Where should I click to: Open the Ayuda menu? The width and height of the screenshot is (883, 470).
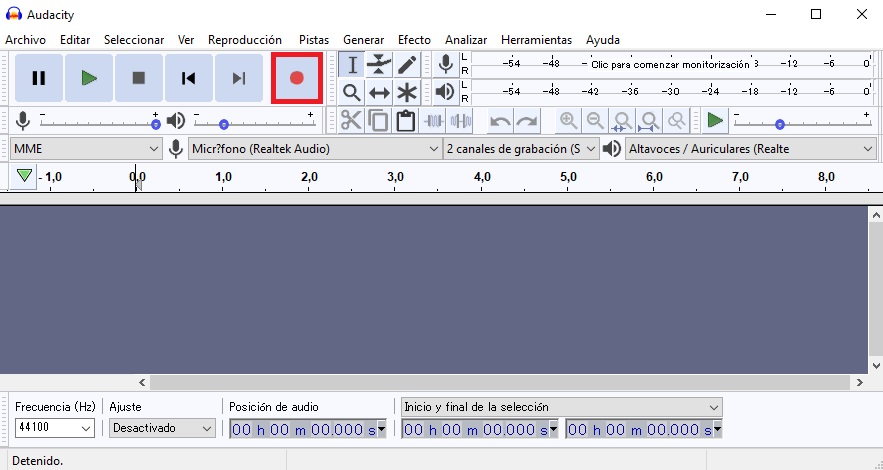pos(603,40)
